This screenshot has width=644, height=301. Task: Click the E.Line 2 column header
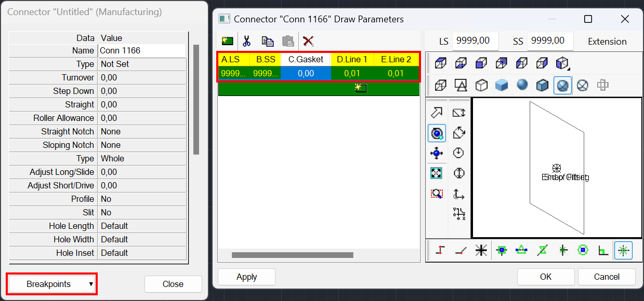396,59
